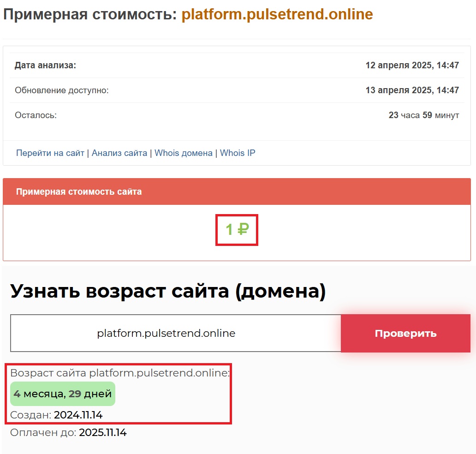Select analysis date 12 апреля 2025, 14:47
Screen dimensions: 476x454
(x=412, y=66)
